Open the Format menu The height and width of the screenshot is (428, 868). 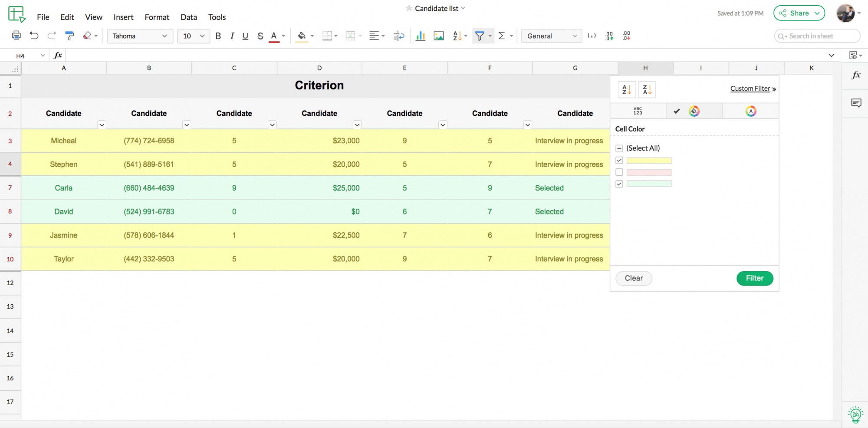157,17
